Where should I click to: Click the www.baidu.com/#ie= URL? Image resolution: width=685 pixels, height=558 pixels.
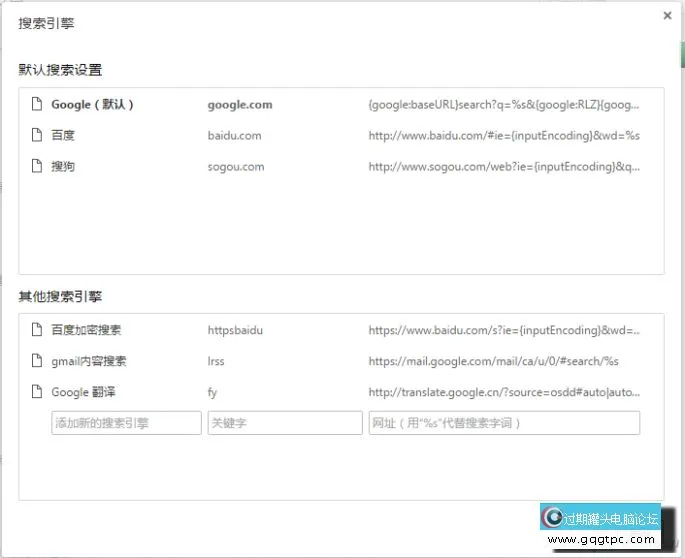[x=504, y=135]
